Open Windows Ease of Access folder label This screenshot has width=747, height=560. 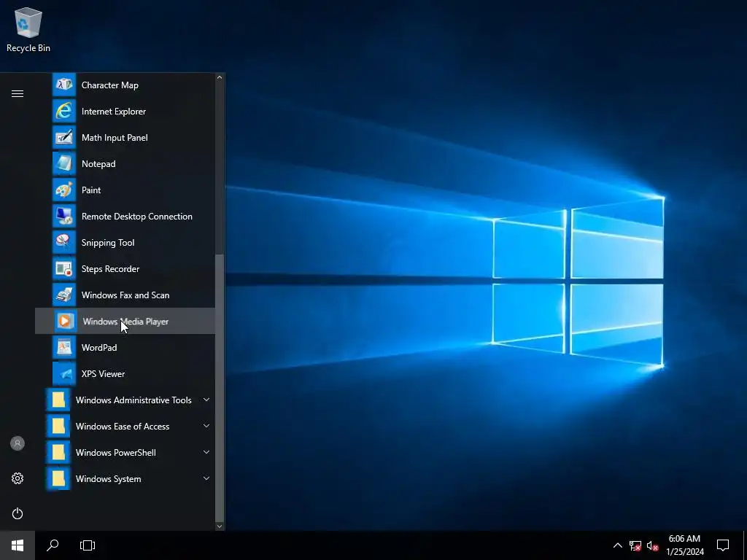tap(123, 426)
